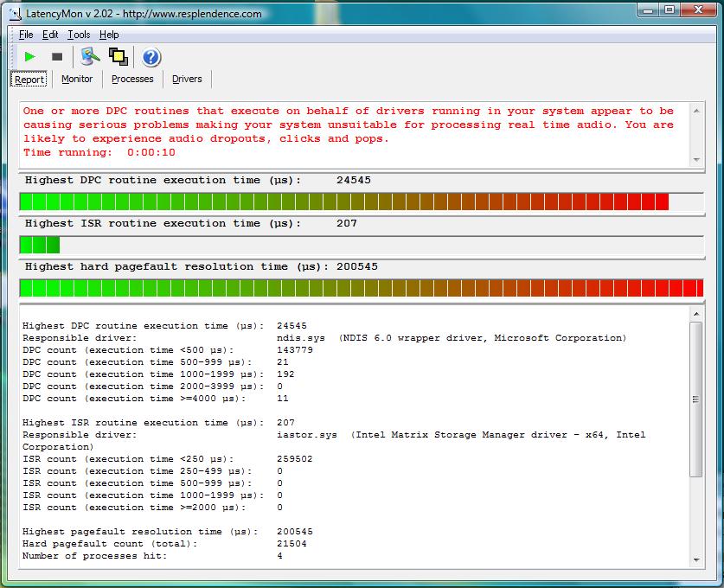Click the hard pagefault resolution time bar

click(362, 288)
